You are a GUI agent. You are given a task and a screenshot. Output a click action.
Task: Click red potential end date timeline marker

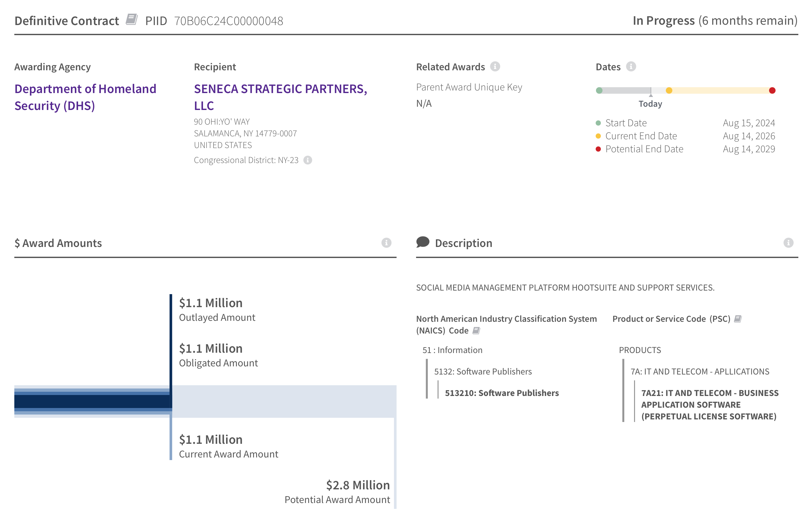[772, 90]
